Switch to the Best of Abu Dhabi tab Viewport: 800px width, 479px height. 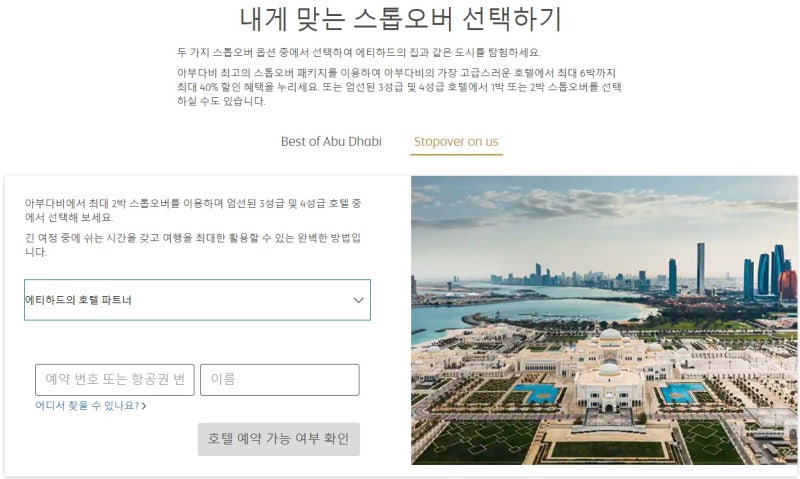[x=331, y=141]
